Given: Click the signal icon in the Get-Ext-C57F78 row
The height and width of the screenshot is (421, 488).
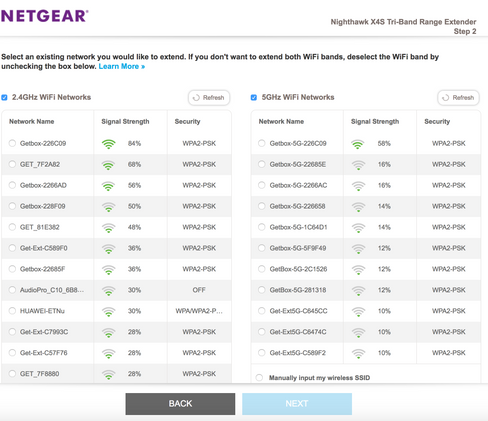Looking at the screenshot, I should (108, 353).
